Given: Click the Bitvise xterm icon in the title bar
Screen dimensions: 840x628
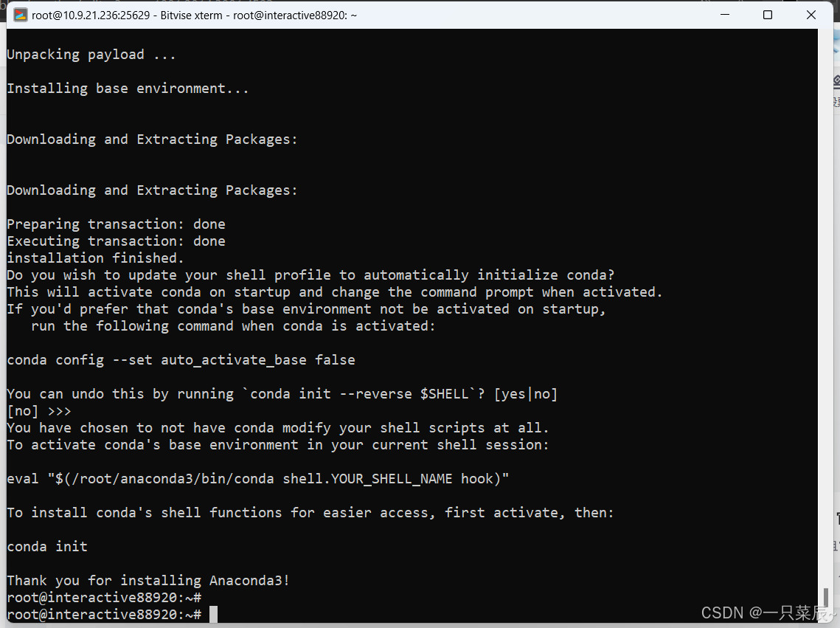Looking at the screenshot, I should 21,15.
